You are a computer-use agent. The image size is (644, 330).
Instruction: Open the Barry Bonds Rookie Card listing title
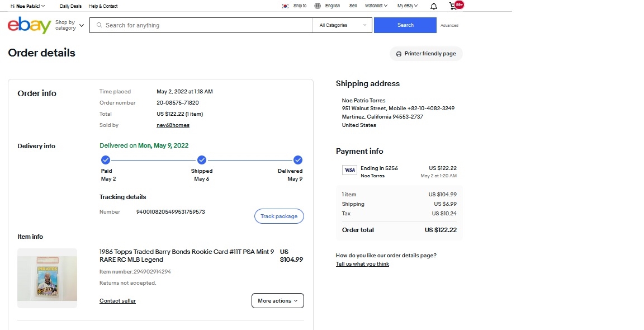pos(187,256)
